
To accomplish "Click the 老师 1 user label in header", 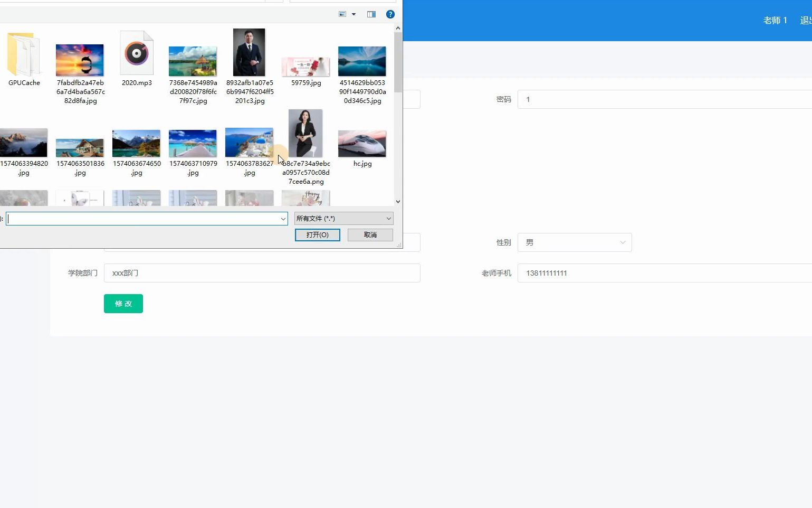I will point(775,20).
